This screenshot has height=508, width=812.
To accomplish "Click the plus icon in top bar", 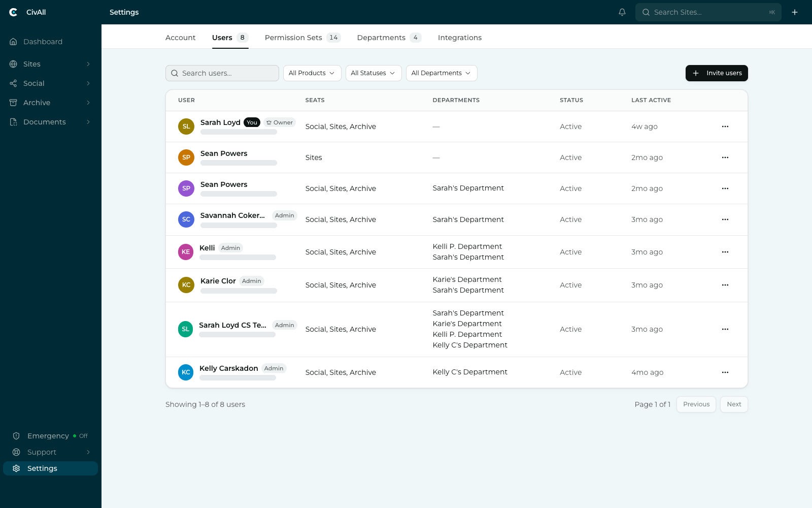I will (x=795, y=12).
